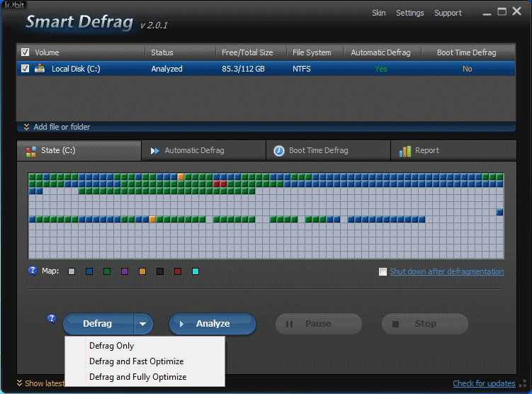Click the Add file or folder chevron icon

pos(26,127)
